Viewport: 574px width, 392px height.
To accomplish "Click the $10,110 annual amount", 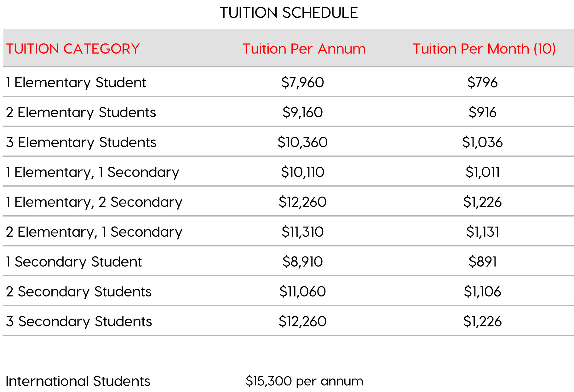I will coord(302,172).
